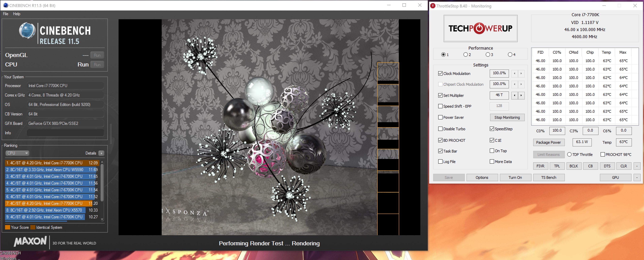
Task: Open the Help menu
Action: 17,14
